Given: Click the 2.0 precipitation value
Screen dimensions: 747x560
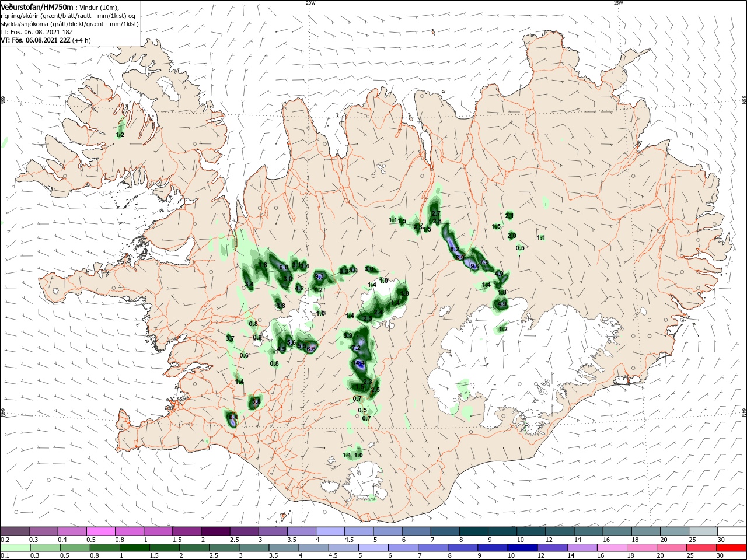Looking at the screenshot, I should 512,236.
